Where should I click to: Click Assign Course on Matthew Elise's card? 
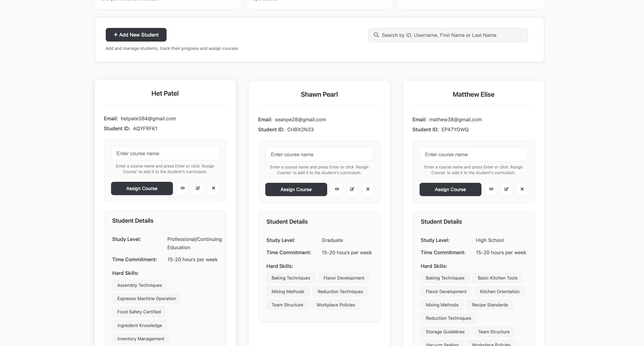pyautogui.click(x=451, y=189)
